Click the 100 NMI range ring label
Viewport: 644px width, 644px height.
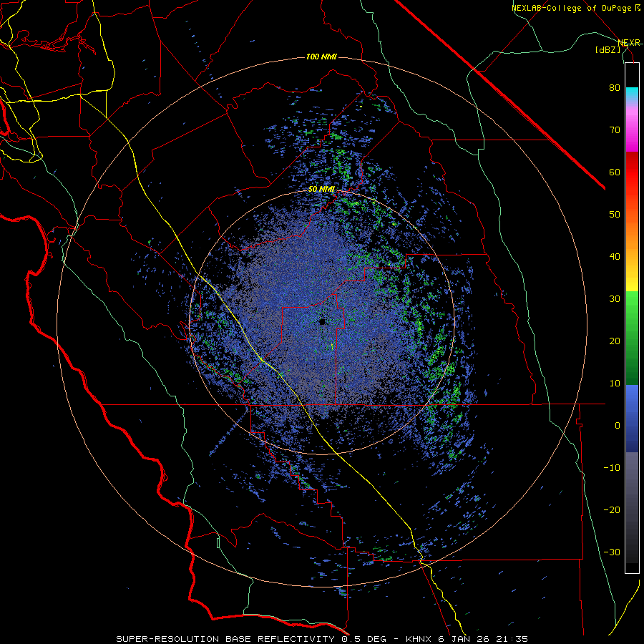tap(321, 57)
